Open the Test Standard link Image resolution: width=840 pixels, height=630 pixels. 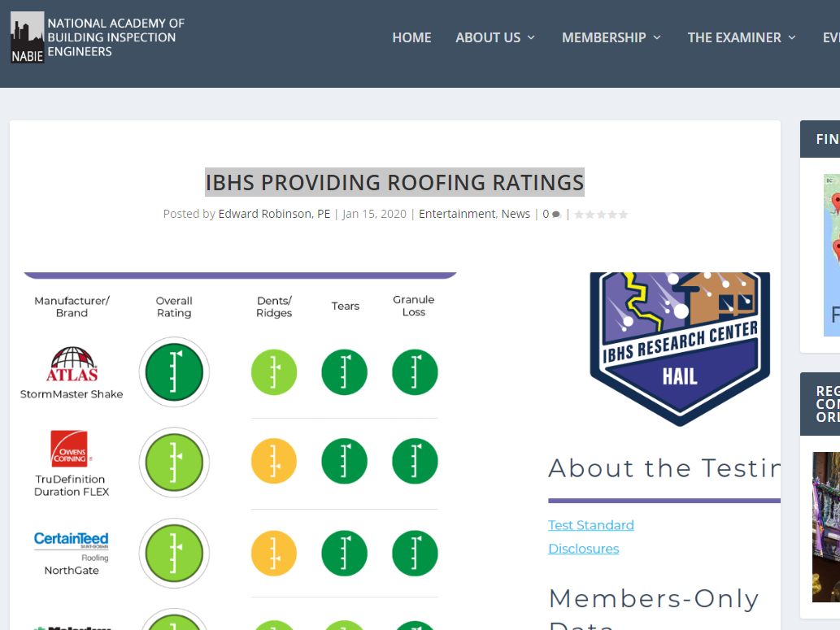(x=591, y=525)
